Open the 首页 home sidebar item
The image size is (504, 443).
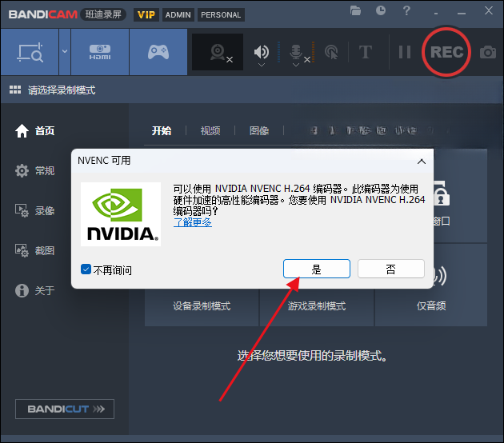(x=34, y=131)
